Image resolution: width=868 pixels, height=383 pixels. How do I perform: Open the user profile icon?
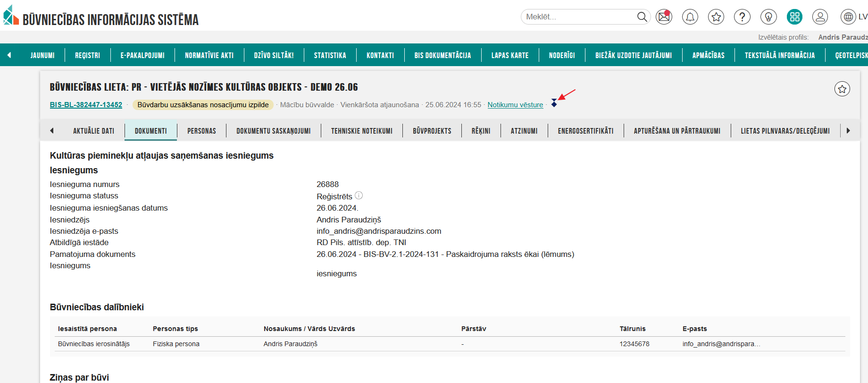click(x=820, y=17)
